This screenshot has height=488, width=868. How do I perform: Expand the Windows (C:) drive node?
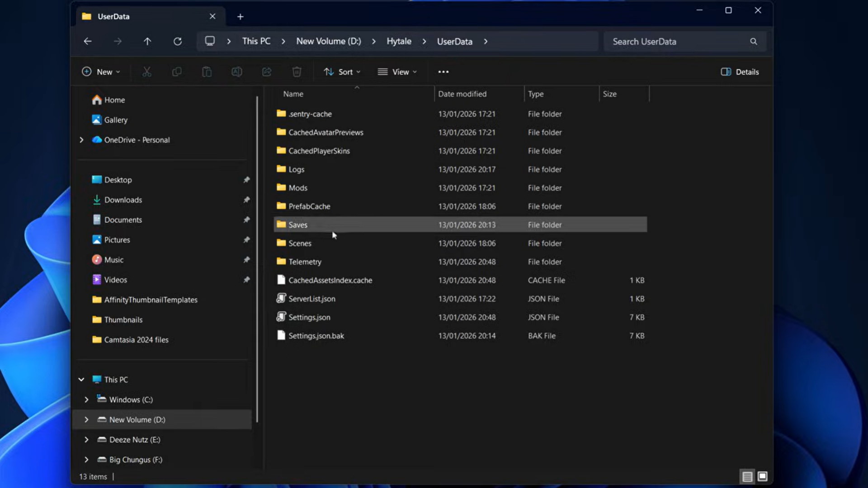pos(86,400)
